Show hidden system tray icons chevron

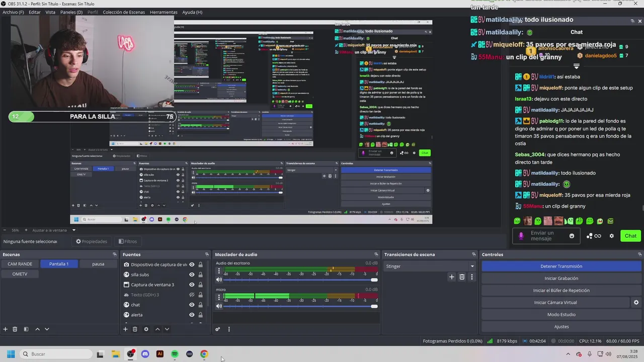tap(568, 354)
